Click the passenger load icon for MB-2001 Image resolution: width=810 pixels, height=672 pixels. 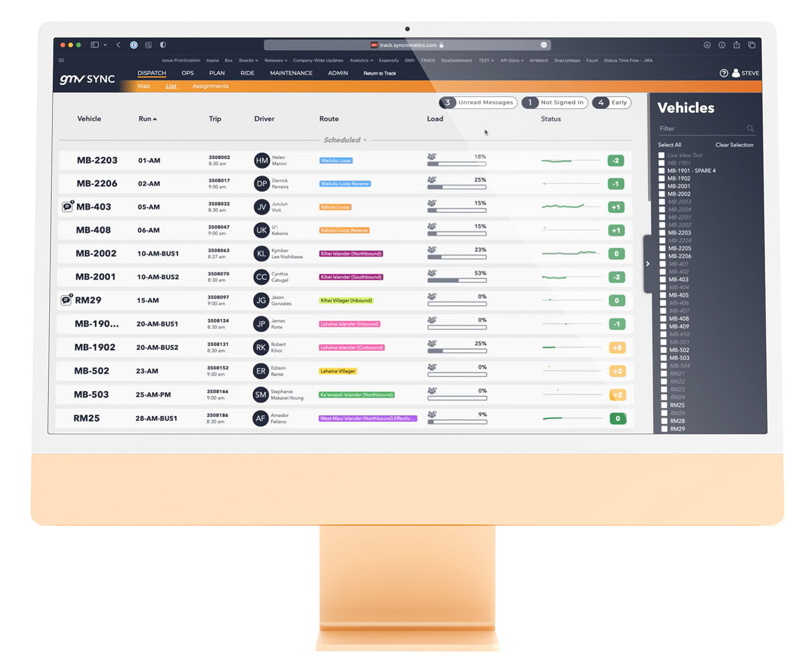432,273
